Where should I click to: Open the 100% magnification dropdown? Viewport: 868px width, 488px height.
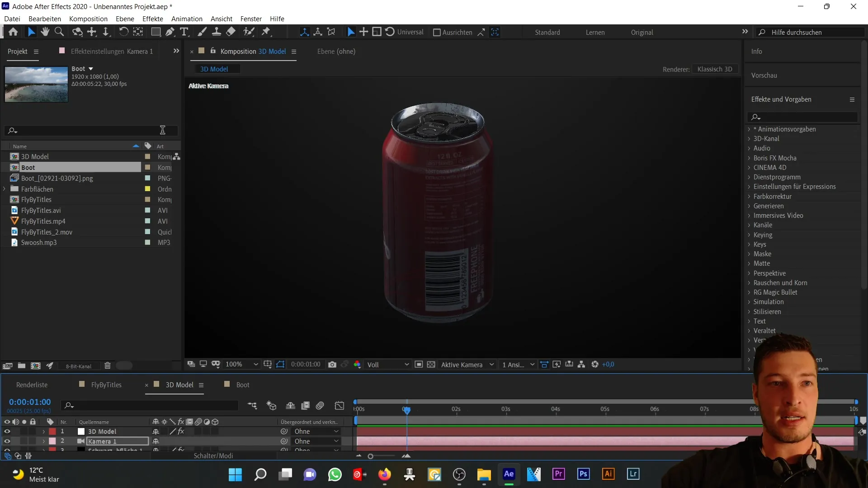click(242, 365)
